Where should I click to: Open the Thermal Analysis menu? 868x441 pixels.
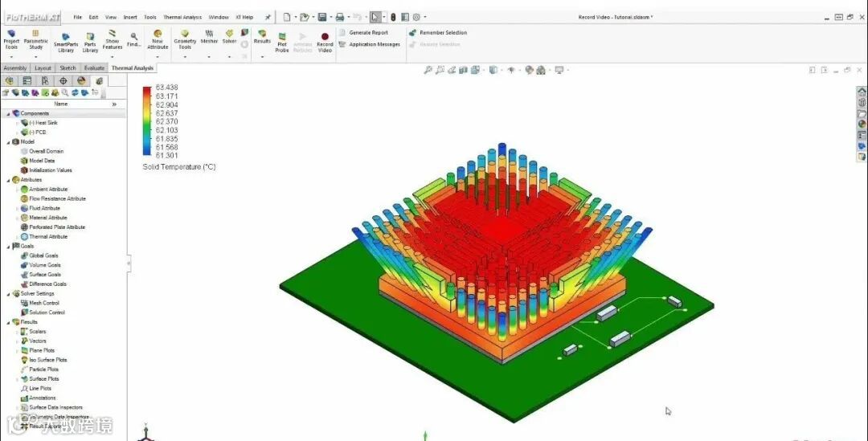click(x=182, y=17)
